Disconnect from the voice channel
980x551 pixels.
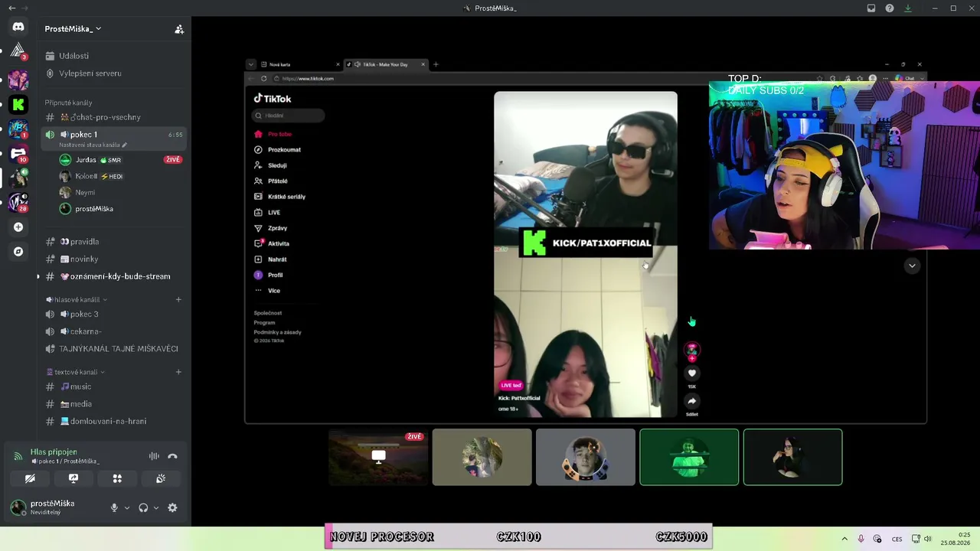click(172, 456)
